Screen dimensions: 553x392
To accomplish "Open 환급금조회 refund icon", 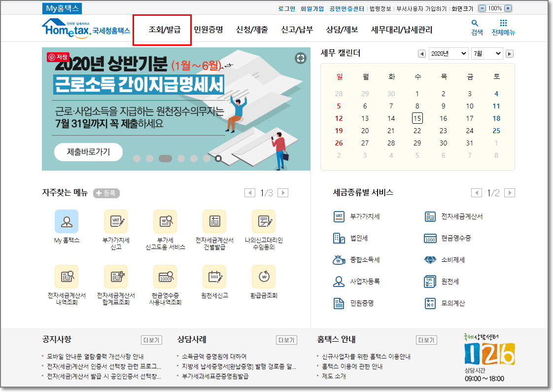I will pyautogui.click(x=264, y=277).
